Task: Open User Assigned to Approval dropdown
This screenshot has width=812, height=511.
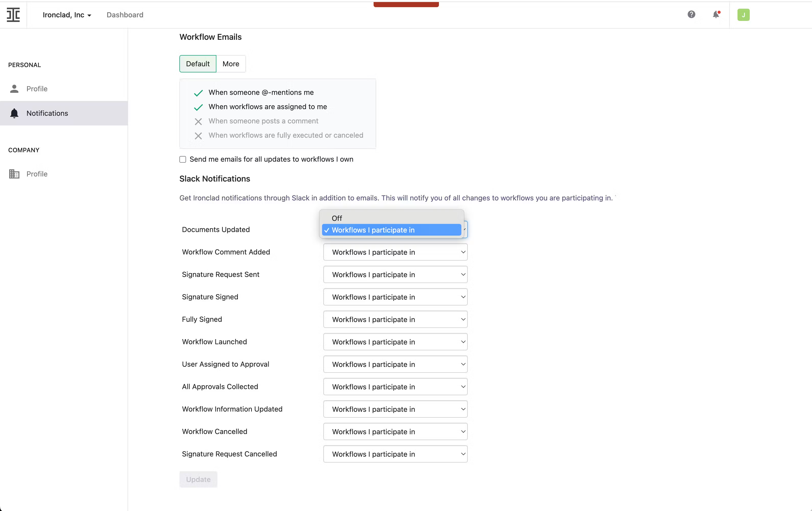Action: coord(395,364)
